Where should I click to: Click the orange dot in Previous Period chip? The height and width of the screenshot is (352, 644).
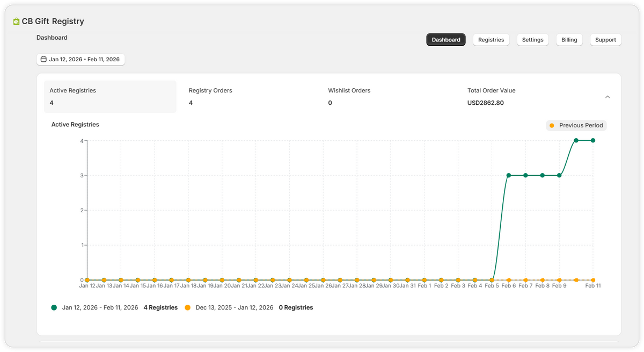pos(552,125)
